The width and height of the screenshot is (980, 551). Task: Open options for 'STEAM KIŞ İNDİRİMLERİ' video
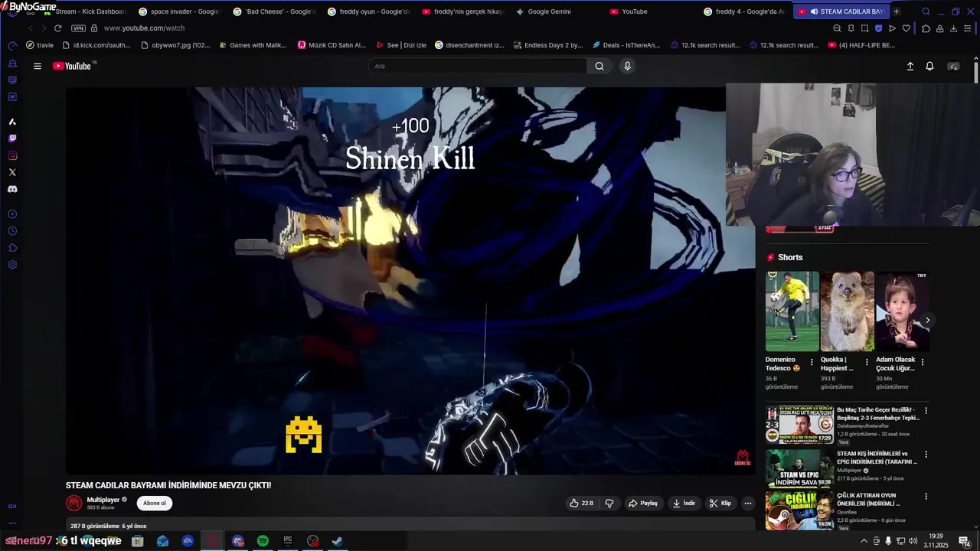[x=926, y=455]
